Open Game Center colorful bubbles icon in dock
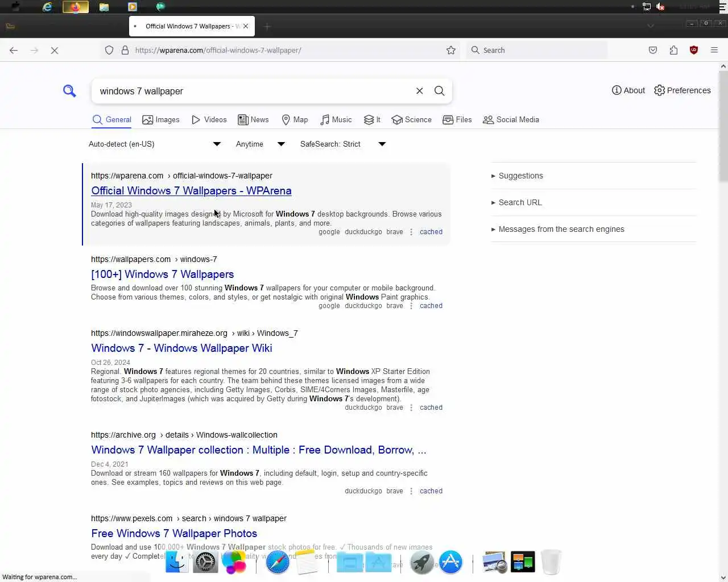The image size is (728, 582). pyautogui.click(x=234, y=562)
